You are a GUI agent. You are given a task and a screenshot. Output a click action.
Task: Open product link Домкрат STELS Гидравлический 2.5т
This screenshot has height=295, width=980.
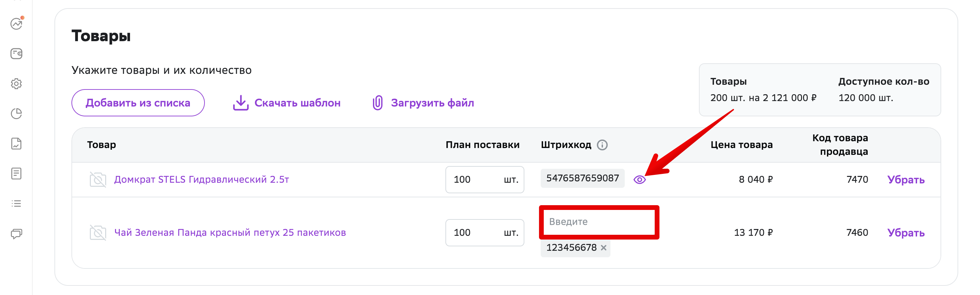click(202, 179)
